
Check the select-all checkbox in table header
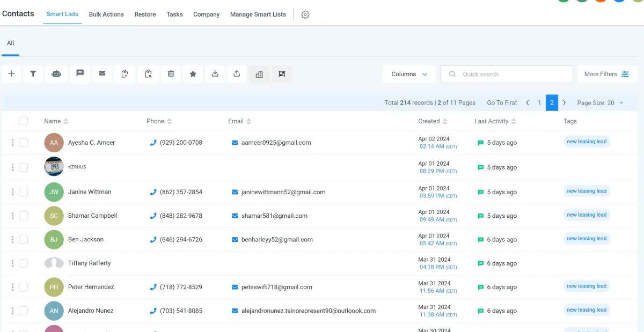24,121
